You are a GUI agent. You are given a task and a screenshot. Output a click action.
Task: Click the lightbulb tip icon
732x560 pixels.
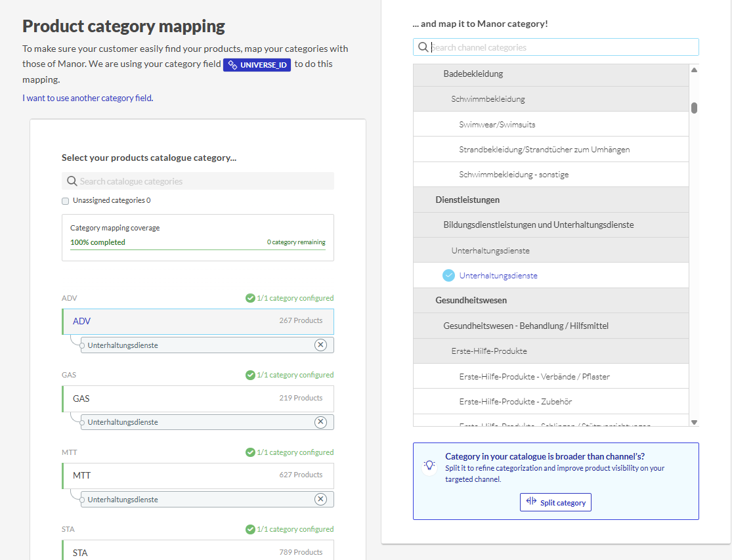click(429, 465)
